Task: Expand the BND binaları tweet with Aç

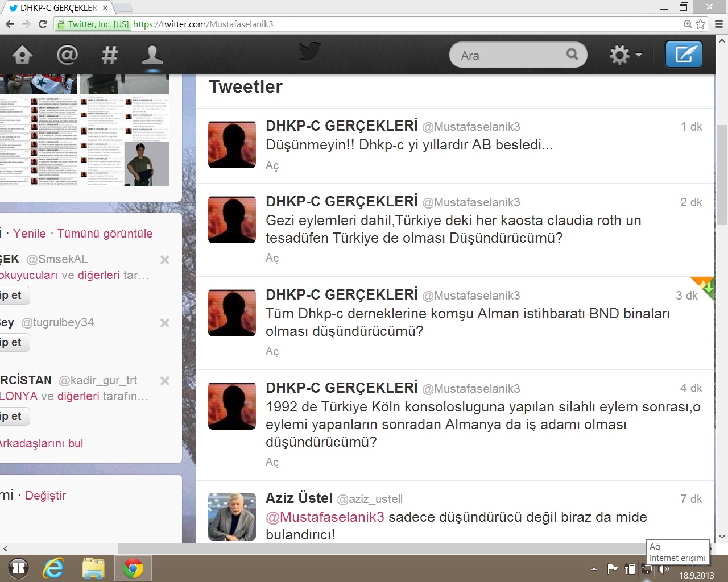Action: coord(272,352)
